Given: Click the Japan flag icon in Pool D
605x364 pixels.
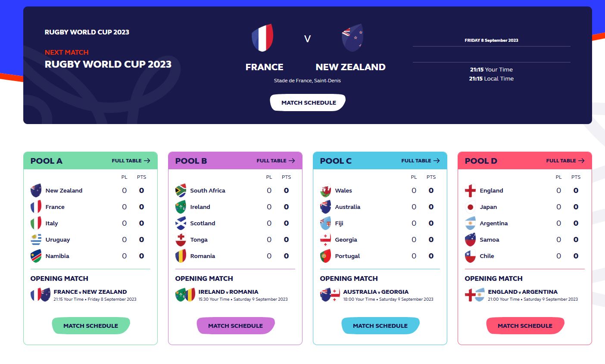Looking at the screenshot, I should tap(470, 207).
